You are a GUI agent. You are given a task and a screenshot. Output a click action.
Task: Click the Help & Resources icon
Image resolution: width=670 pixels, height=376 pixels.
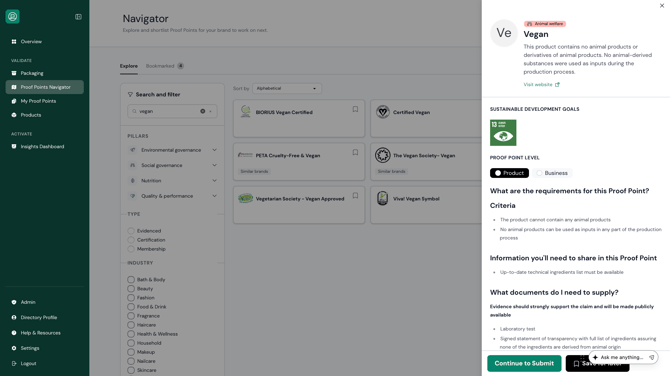(x=14, y=333)
